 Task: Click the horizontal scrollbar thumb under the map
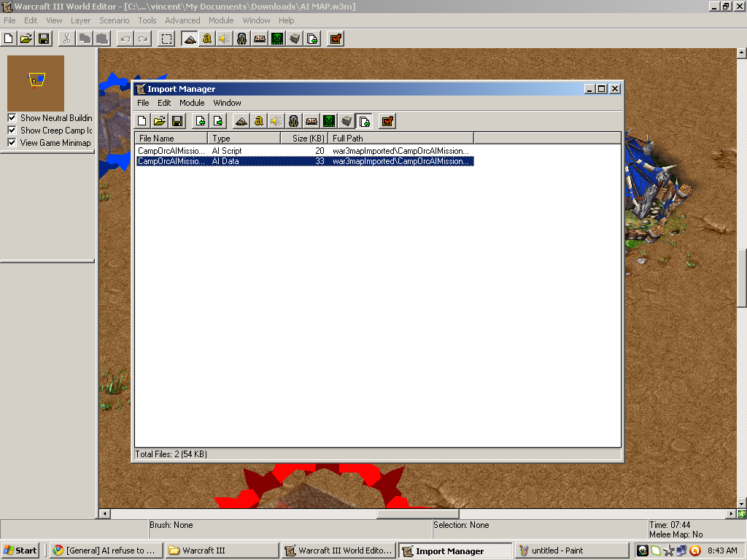(418, 514)
